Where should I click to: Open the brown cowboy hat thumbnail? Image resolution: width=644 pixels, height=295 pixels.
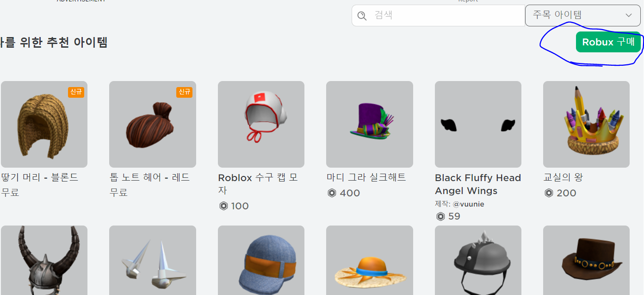coord(586,260)
